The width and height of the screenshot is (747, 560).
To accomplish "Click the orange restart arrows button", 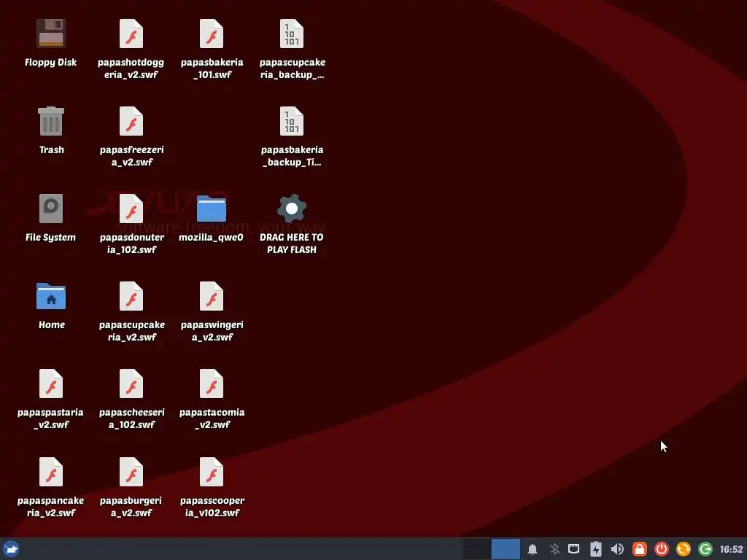I will (x=683, y=550).
